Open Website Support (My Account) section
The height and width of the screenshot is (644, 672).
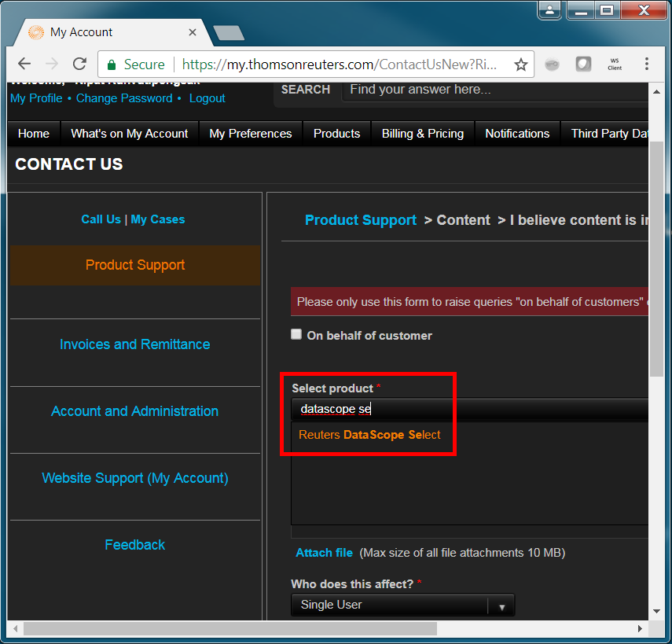135,478
